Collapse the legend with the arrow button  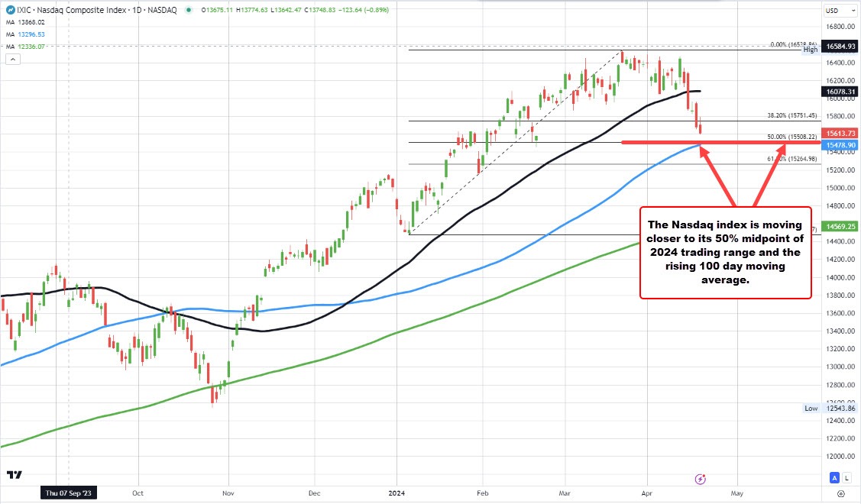click(12, 58)
